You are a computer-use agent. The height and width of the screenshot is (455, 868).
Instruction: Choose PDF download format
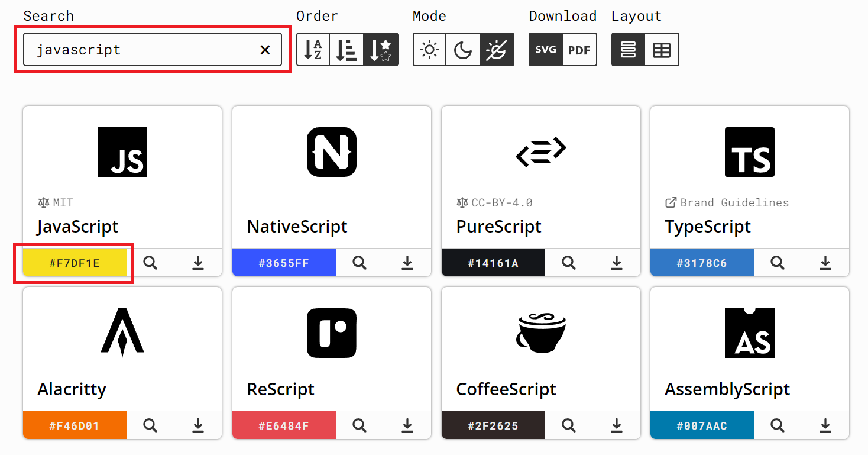click(579, 50)
